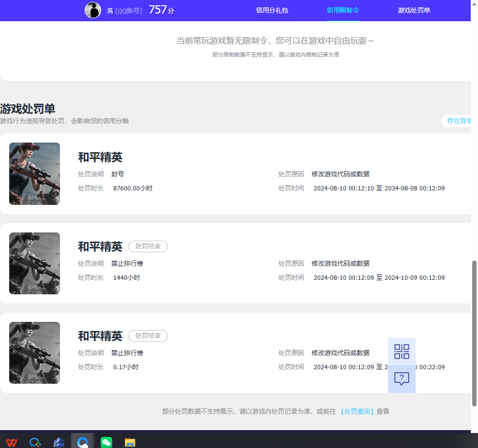Click the 游戏处罚单 section heading
Viewport: 478px width, 448px height.
tap(28, 109)
